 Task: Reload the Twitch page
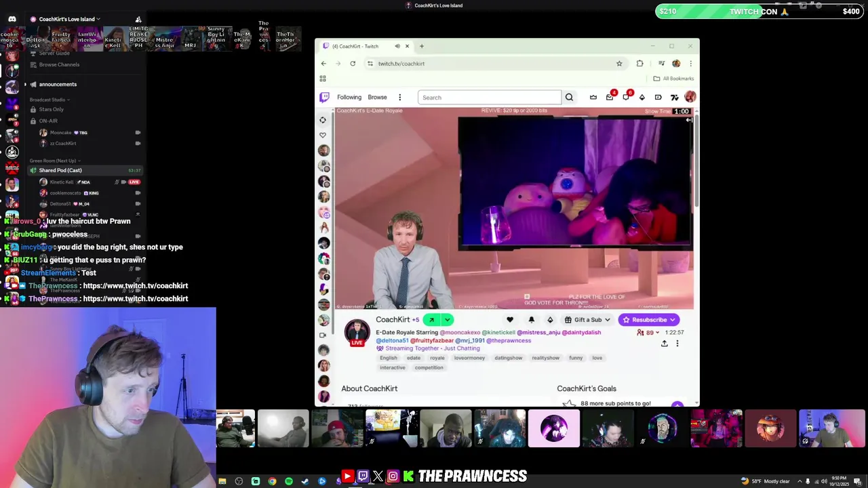point(353,64)
